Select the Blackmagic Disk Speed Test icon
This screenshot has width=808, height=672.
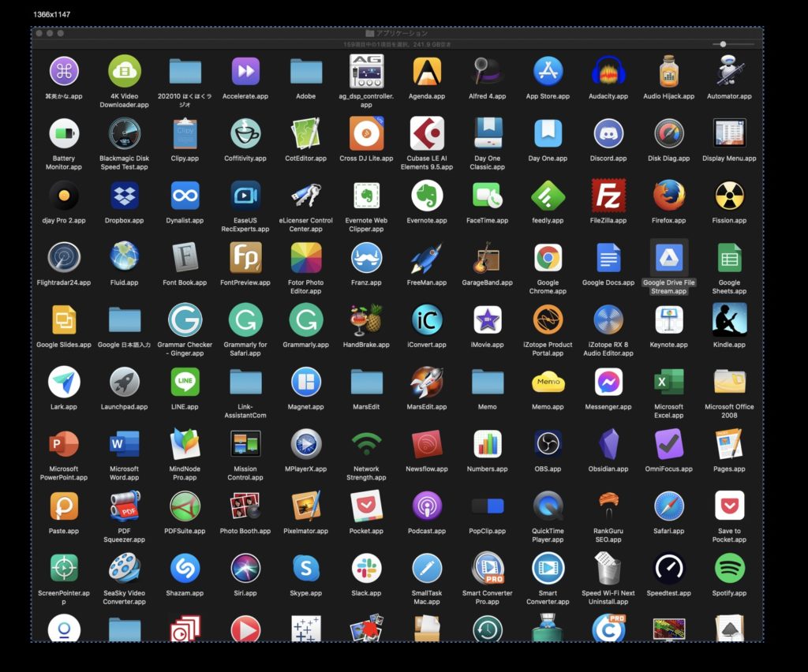point(124,133)
